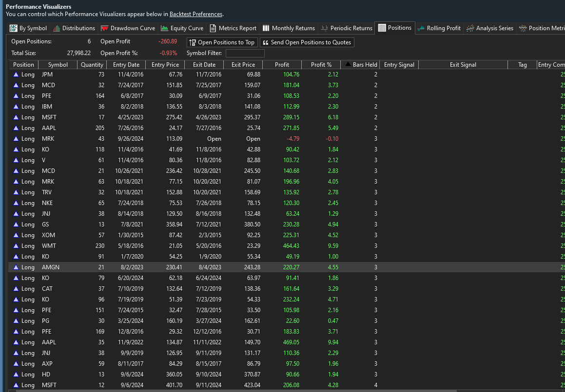Viewport: 565px width, 392px height.
Task: Click the long arrow icon on open MRK row
Action: click(16, 139)
